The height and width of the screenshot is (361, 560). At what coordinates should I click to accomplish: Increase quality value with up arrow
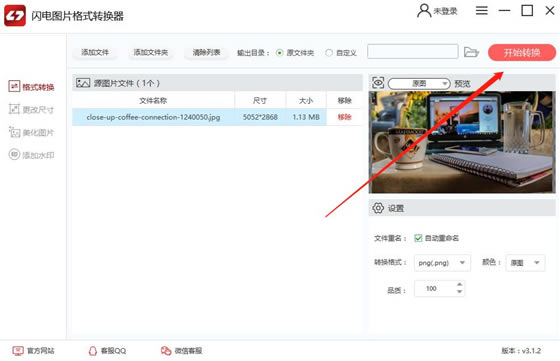460,285
